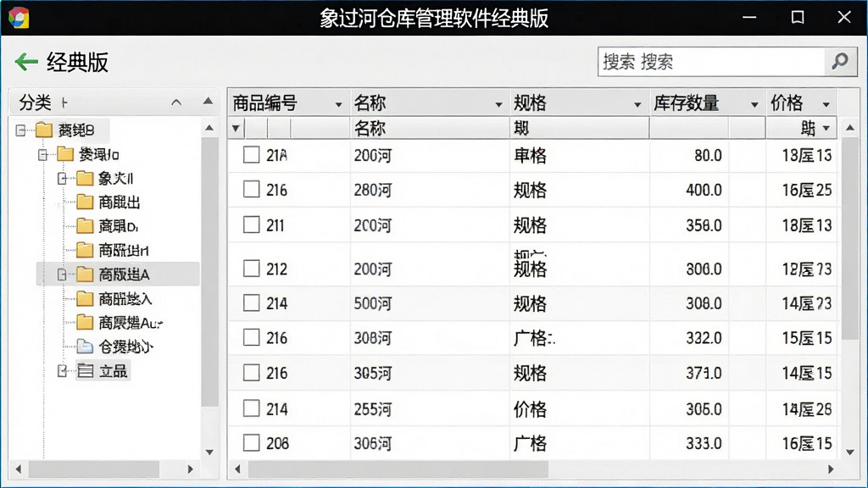Tick the checkbox for row 212
This screenshot has height=488, width=868.
pyautogui.click(x=251, y=269)
